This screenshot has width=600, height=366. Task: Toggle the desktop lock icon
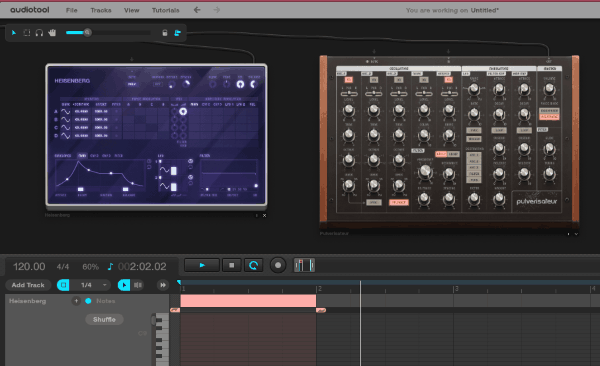pyautogui.click(x=165, y=33)
